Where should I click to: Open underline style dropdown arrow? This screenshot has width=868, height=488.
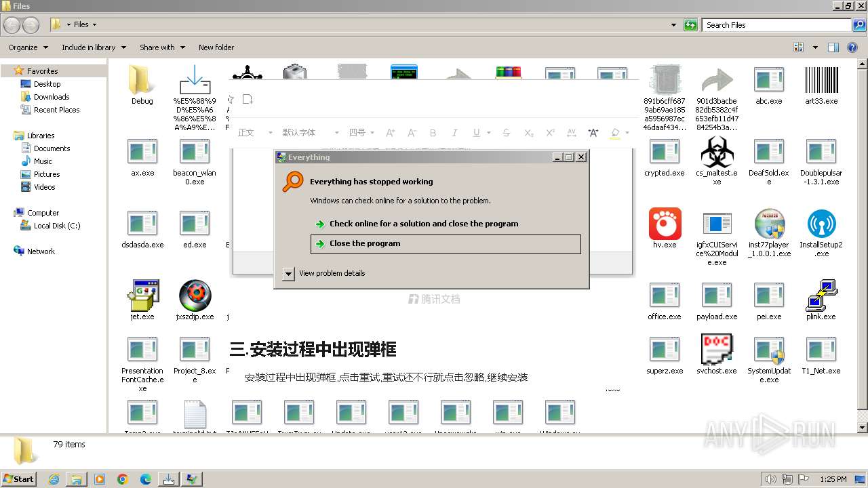pyautogui.click(x=488, y=133)
